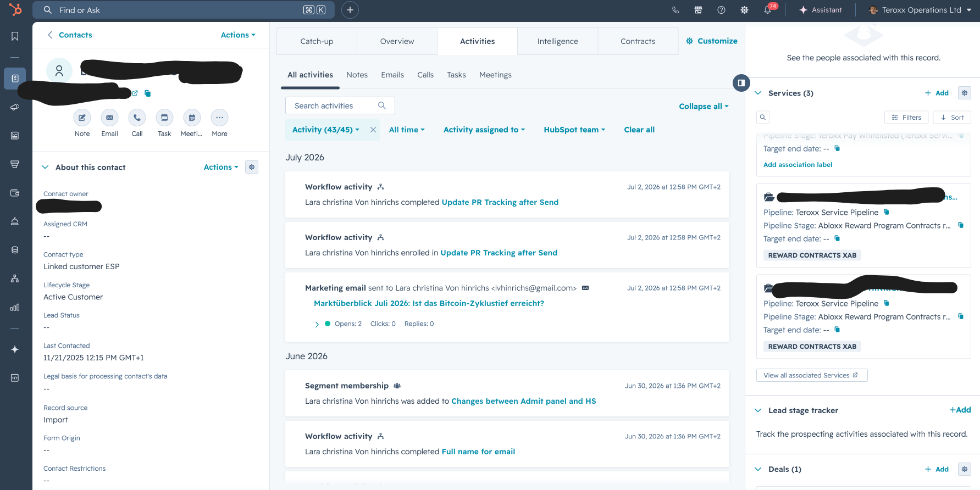980x490 pixels.
Task: Collapse the About this contact section
Action: pyautogui.click(x=45, y=167)
